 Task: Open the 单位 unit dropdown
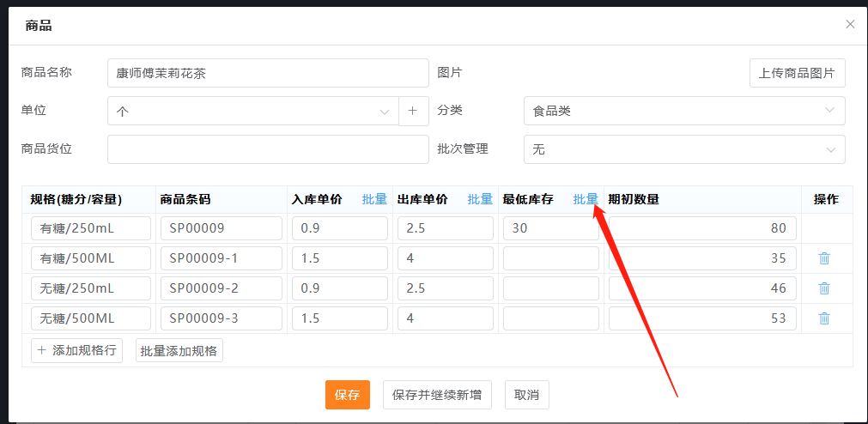coord(253,111)
